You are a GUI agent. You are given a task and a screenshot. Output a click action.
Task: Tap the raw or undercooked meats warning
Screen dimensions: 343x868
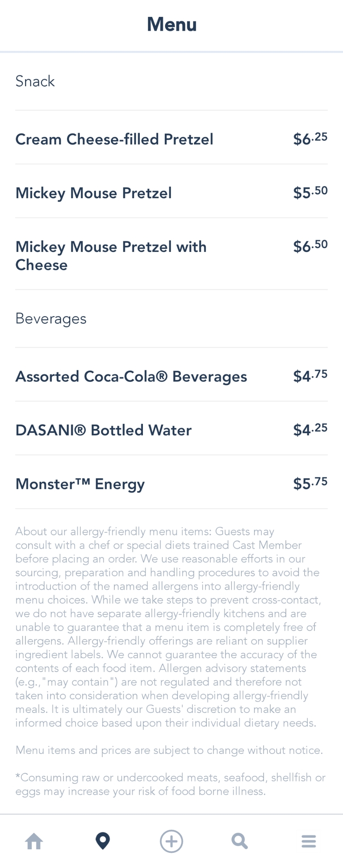170,784
